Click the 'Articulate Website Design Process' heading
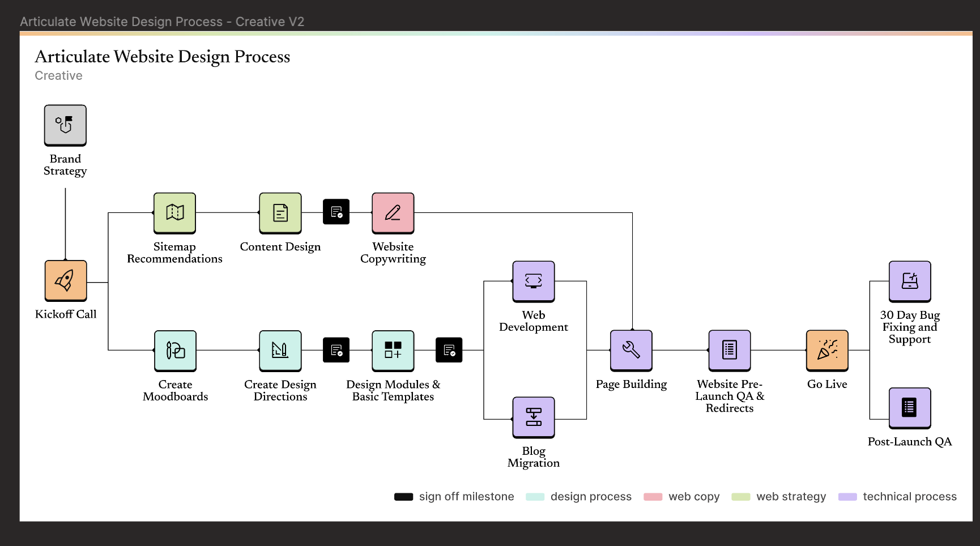The image size is (980, 546). click(163, 57)
